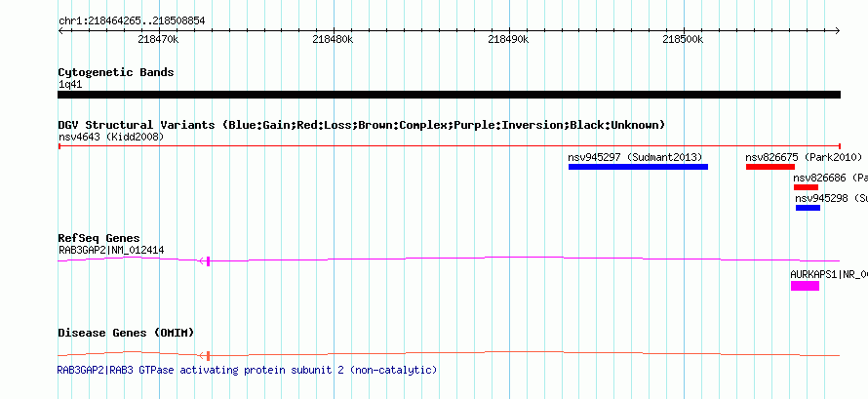Click the RAB3GAP2 exon mark on RefSeq track
Viewport: 868px width, 399px height.
tap(208, 260)
